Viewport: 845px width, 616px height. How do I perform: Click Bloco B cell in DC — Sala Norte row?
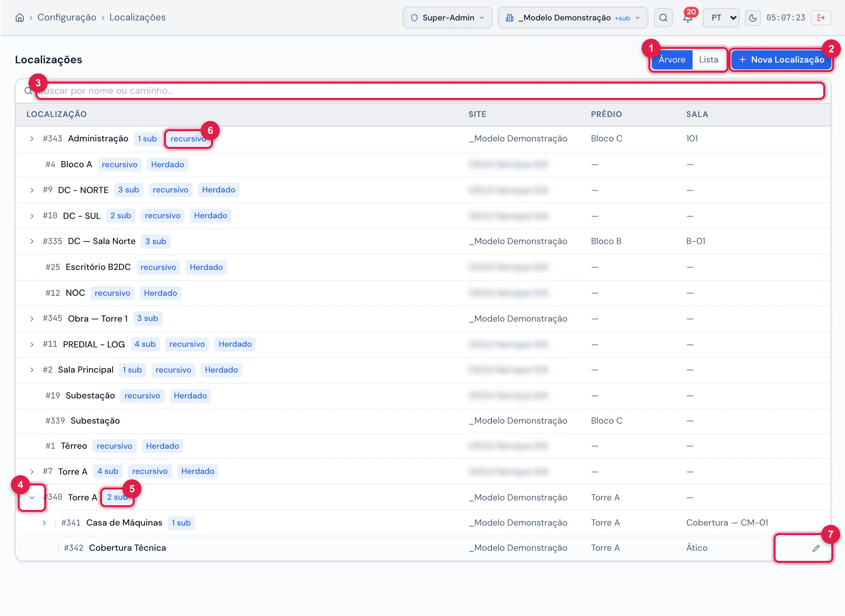pos(606,241)
